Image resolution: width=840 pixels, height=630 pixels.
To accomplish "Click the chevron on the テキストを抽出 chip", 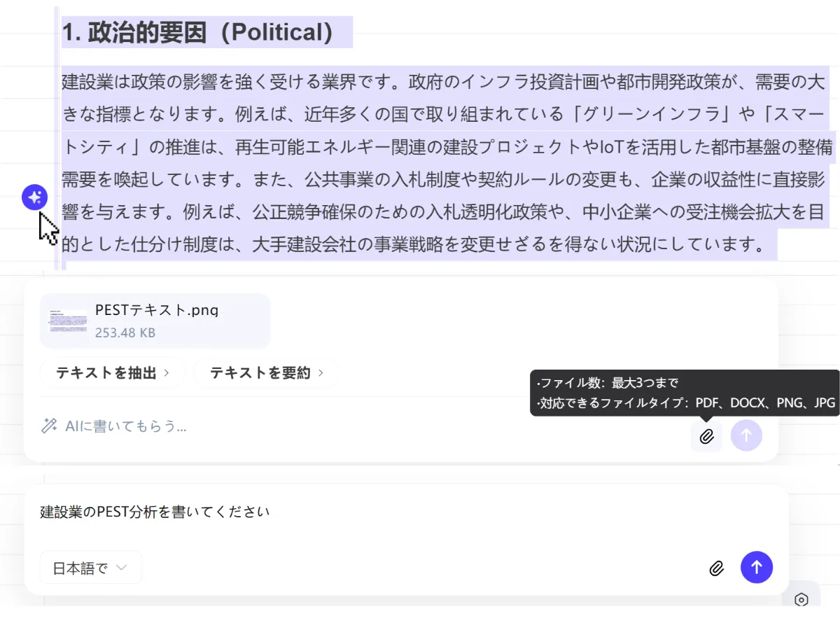I will [167, 373].
